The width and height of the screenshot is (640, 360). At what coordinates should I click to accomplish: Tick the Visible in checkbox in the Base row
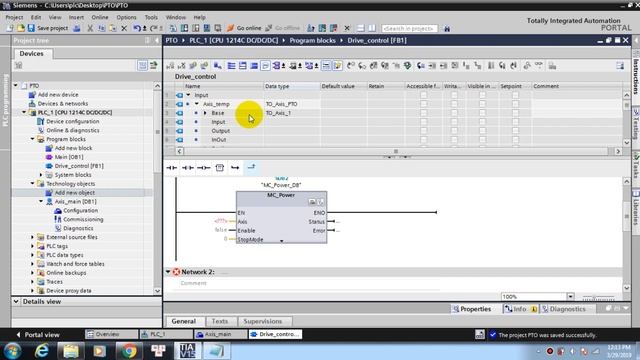click(x=482, y=113)
